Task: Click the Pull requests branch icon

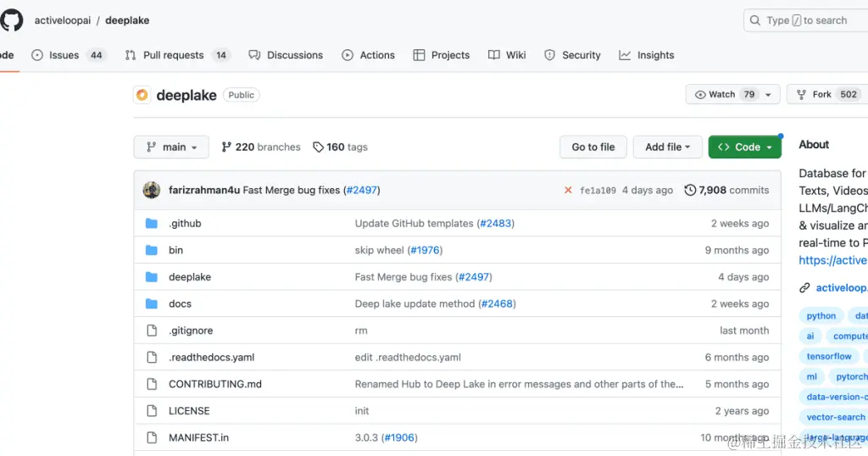Action: [130, 55]
